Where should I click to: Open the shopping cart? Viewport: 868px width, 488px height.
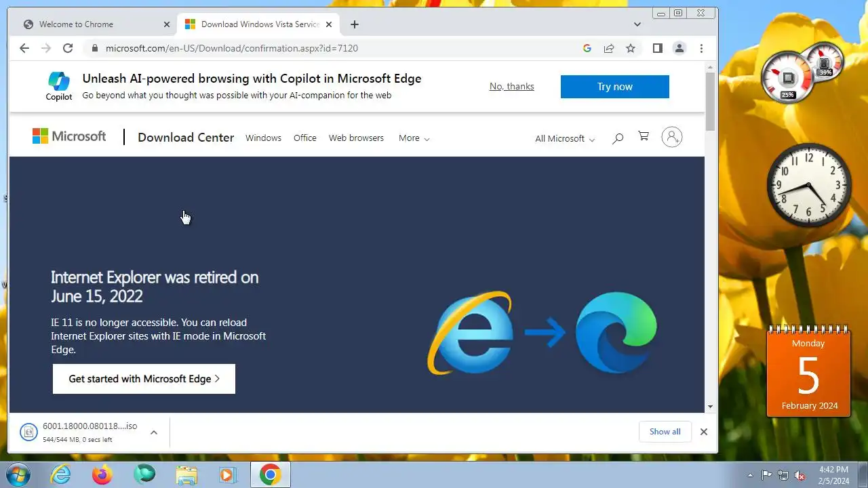[x=644, y=136]
